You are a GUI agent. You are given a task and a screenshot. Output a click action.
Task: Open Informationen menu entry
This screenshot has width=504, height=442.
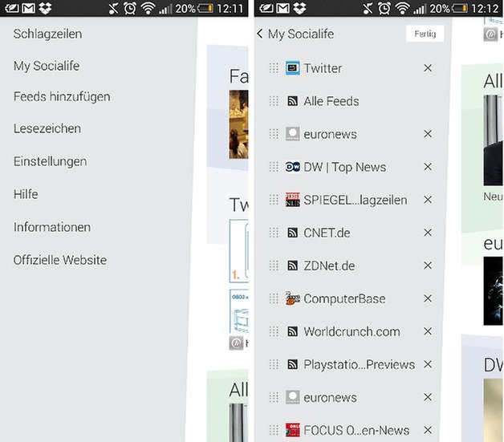pyautogui.click(x=52, y=227)
